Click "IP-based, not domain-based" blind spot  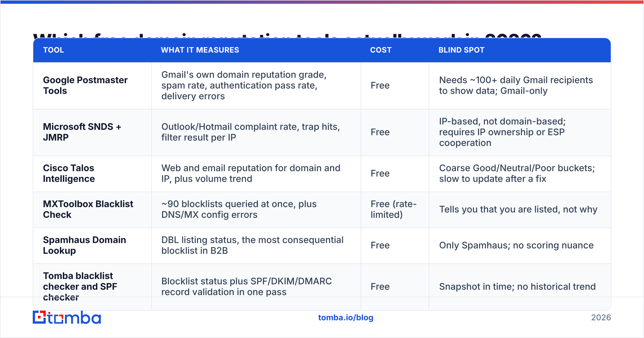coord(502,132)
